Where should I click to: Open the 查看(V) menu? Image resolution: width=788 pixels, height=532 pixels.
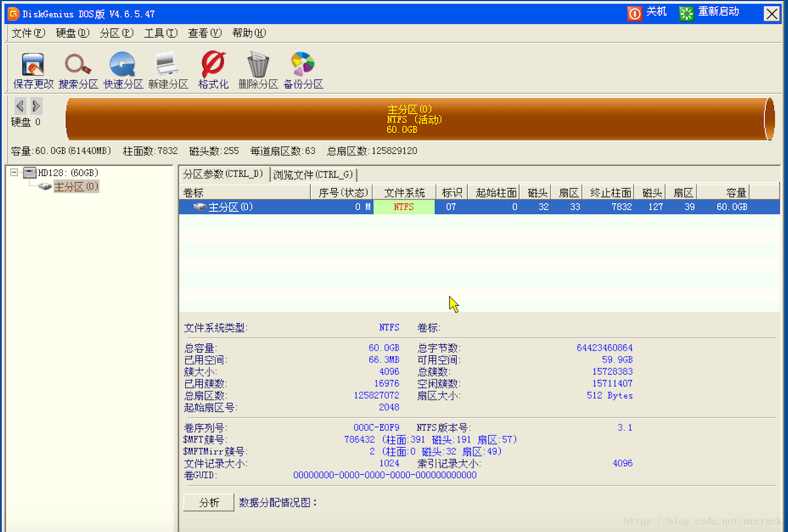pos(205,33)
